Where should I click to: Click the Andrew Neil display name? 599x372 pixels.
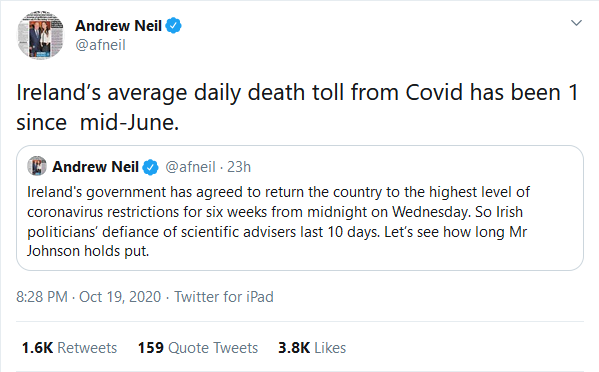118,26
